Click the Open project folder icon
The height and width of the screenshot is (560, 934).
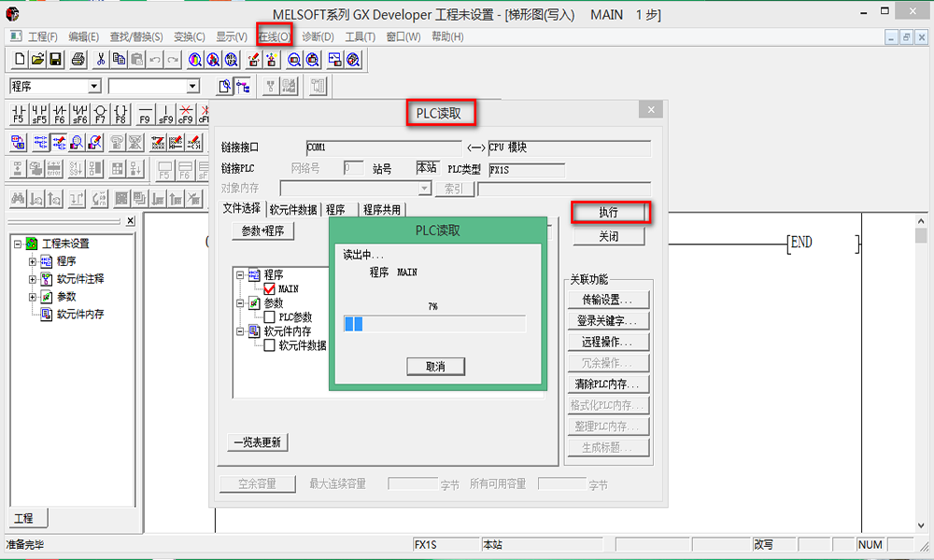pyautogui.click(x=37, y=60)
